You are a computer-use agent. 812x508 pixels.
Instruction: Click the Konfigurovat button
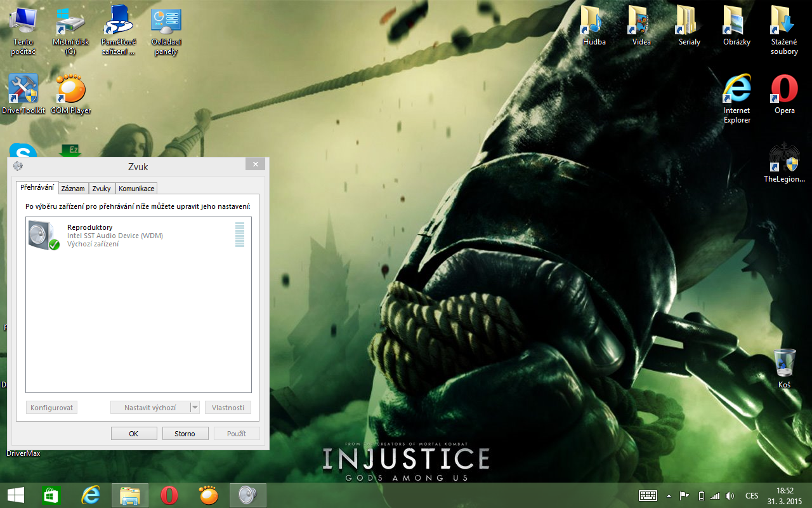pos(51,408)
